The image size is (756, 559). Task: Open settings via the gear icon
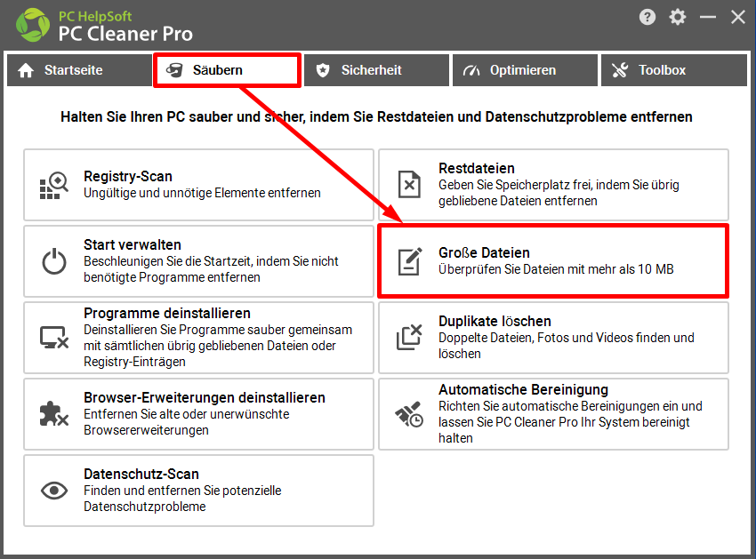678,18
